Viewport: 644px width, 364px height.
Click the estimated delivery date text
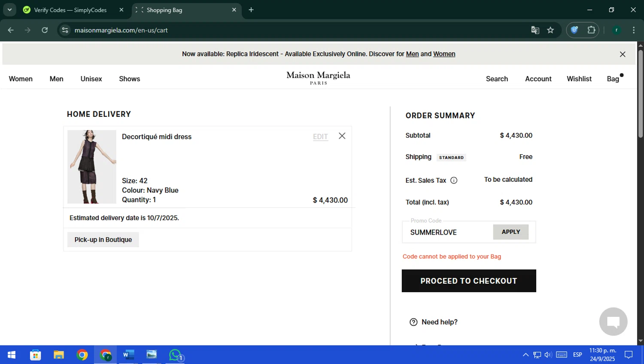pyautogui.click(x=124, y=218)
